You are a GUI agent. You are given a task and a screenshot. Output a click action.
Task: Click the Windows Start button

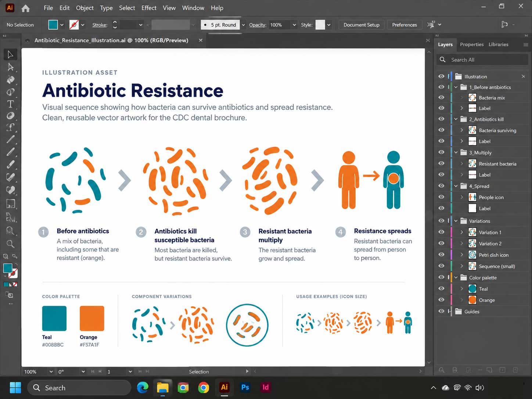coord(15,388)
